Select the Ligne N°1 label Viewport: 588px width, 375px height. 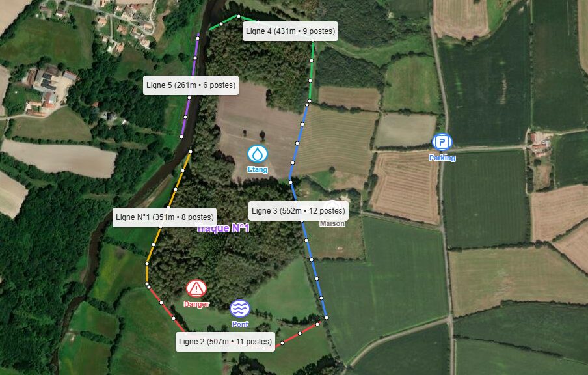point(165,217)
